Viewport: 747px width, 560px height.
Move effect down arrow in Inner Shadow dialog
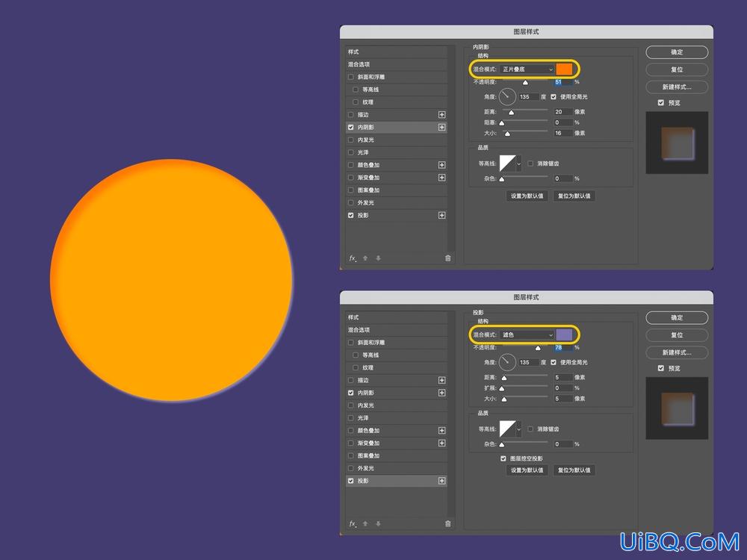(x=378, y=258)
